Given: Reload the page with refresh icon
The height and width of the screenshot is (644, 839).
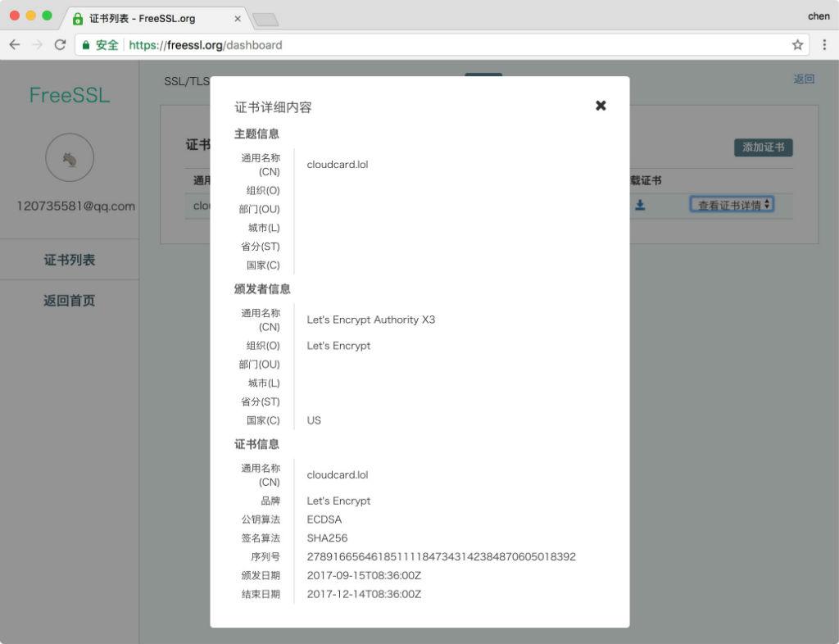Looking at the screenshot, I should point(60,45).
